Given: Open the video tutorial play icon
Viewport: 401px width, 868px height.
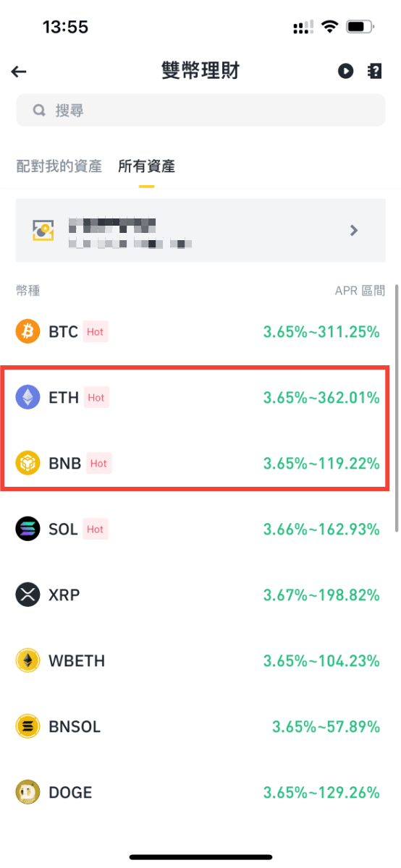Looking at the screenshot, I should pyautogui.click(x=345, y=71).
